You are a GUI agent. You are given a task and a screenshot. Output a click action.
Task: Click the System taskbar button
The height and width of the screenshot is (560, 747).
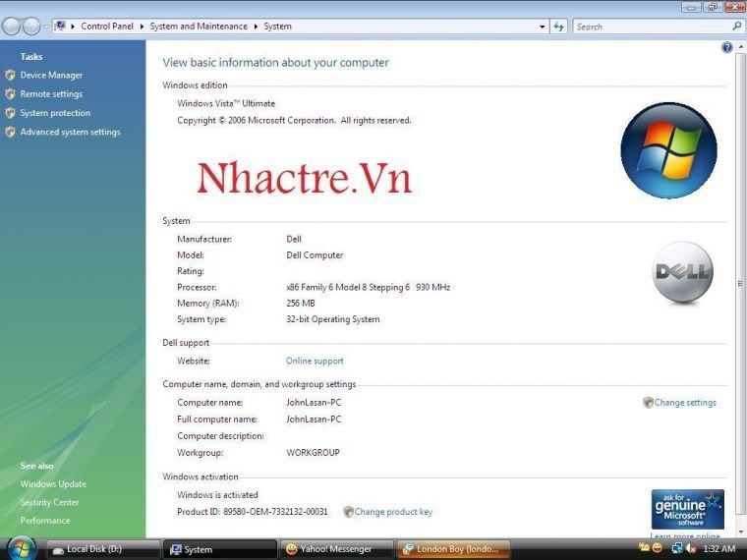point(219,549)
